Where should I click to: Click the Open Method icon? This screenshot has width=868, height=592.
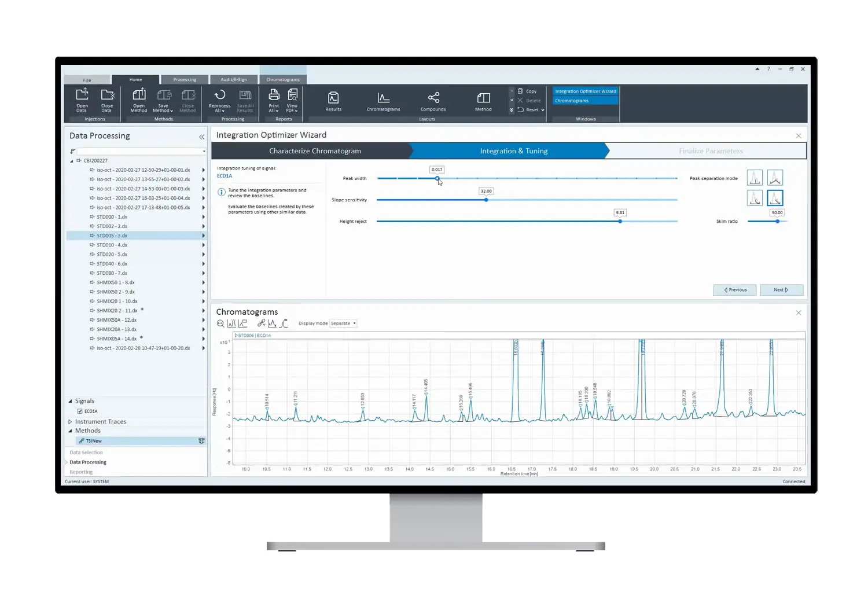coord(139,95)
